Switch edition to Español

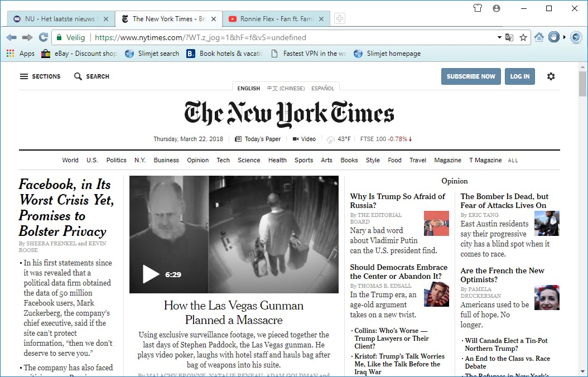322,89
